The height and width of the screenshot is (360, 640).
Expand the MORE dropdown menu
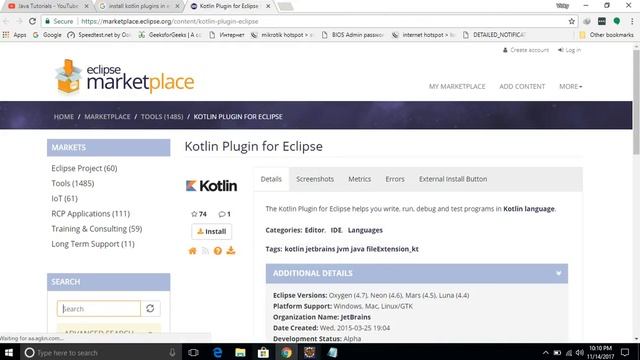[571, 87]
